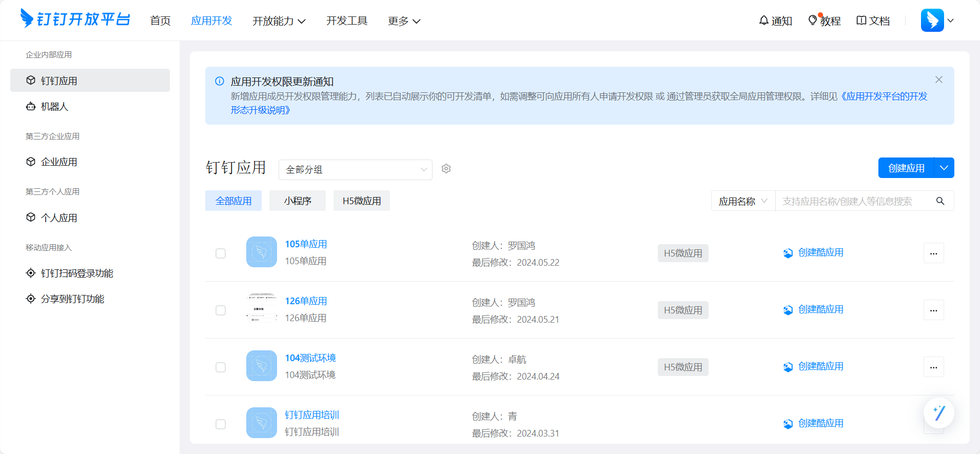Expand the 开放能力 menu
The width and height of the screenshot is (980, 454).
pyautogui.click(x=279, y=21)
